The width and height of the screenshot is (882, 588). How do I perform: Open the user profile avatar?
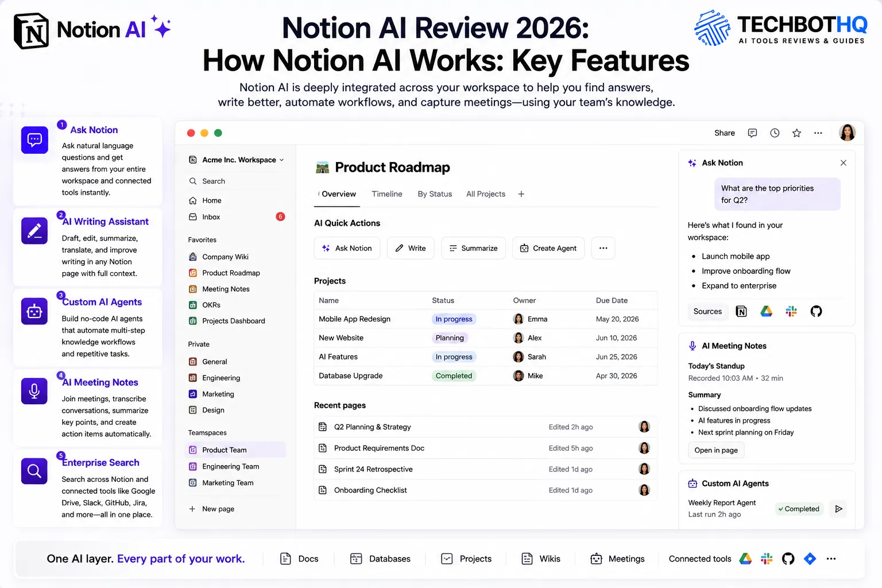pyautogui.click(x=847, y=133)
